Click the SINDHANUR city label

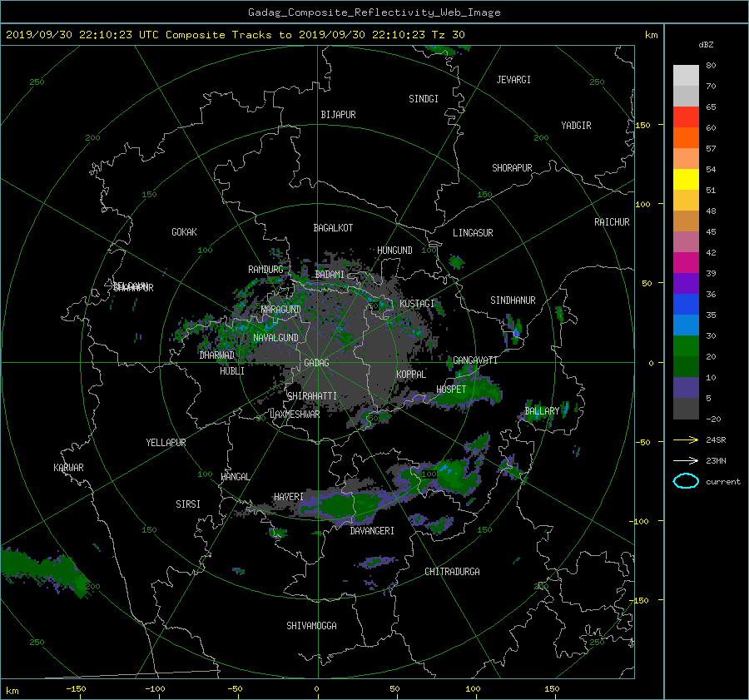(513, 300)
